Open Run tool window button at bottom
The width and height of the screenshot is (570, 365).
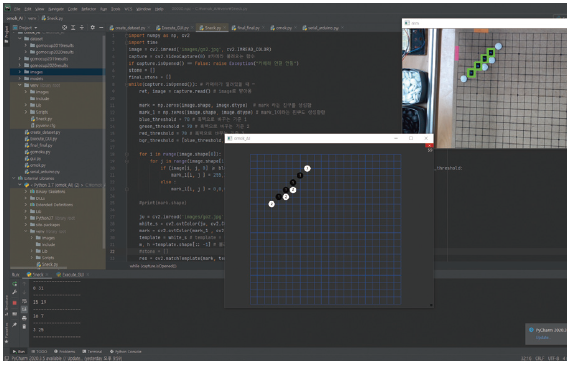pyautogui.click(x=19, y=352)
